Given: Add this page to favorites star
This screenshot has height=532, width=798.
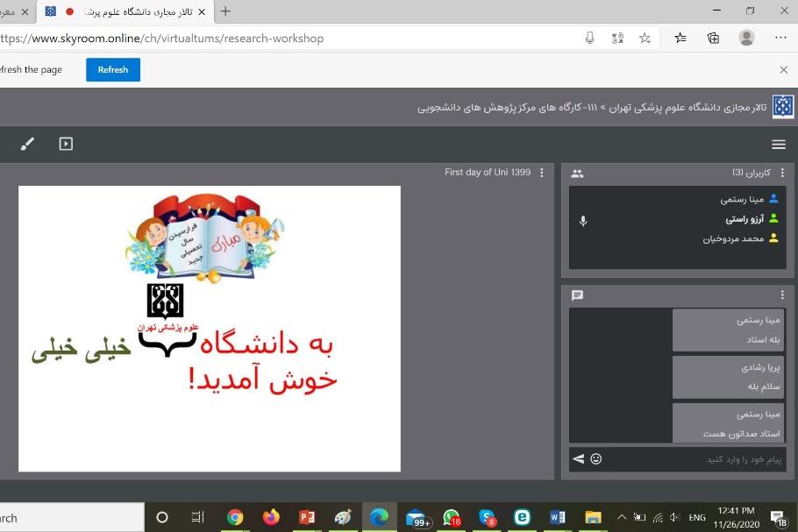Looking at the screenshot, I should click(x=645, y=38).
